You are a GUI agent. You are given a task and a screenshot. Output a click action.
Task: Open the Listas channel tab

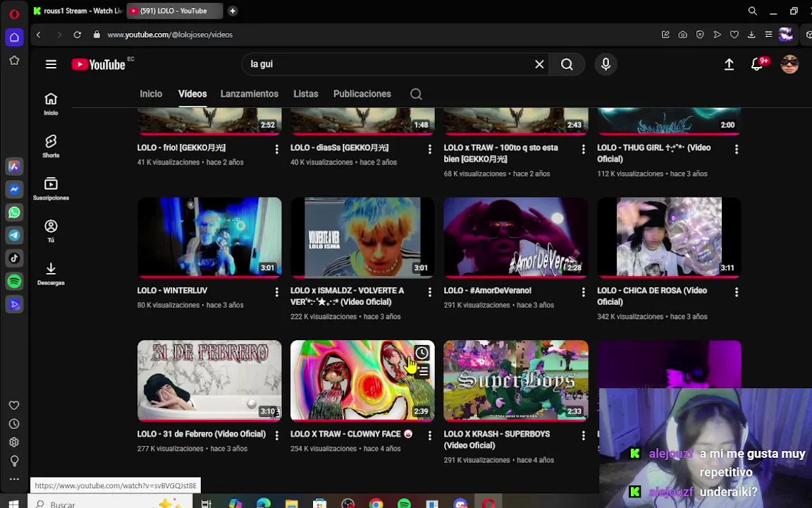click(x=305, y=94)
